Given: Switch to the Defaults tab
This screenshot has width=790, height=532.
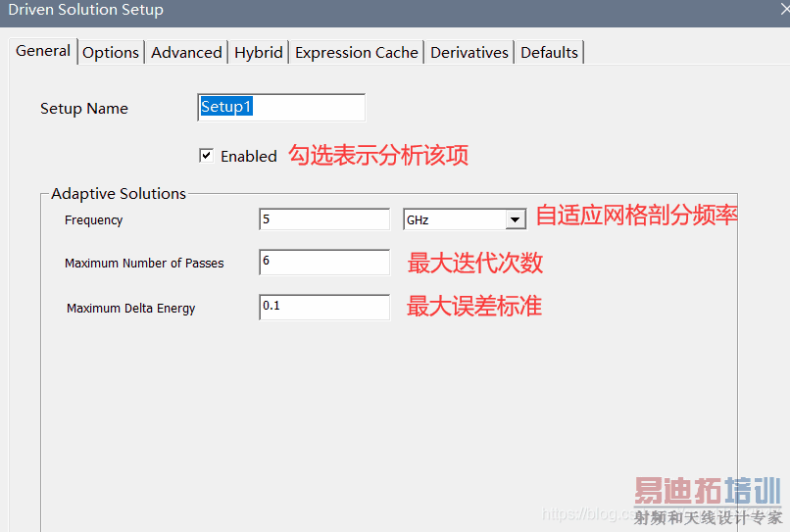Looking at the screenshot, I should (x=549, y=52).
